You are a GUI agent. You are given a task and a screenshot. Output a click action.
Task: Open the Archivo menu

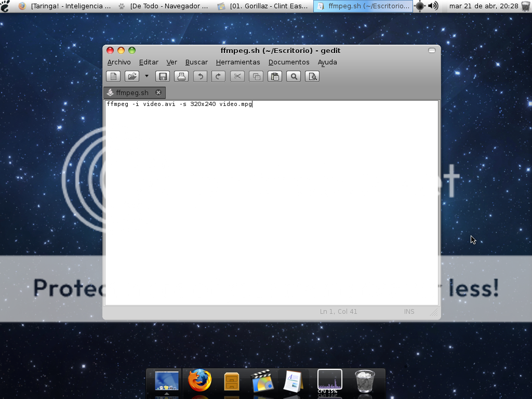[x=119, y=62]
